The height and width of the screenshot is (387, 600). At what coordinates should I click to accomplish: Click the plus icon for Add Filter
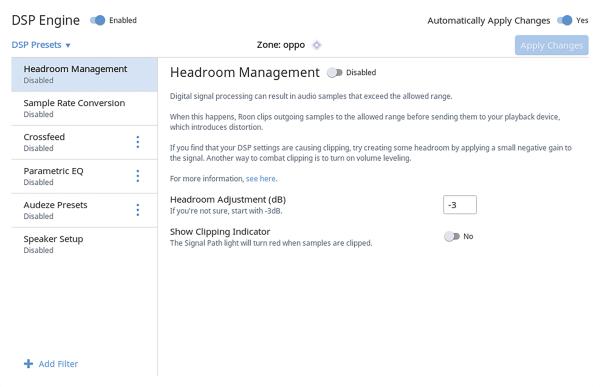point(28,364)
